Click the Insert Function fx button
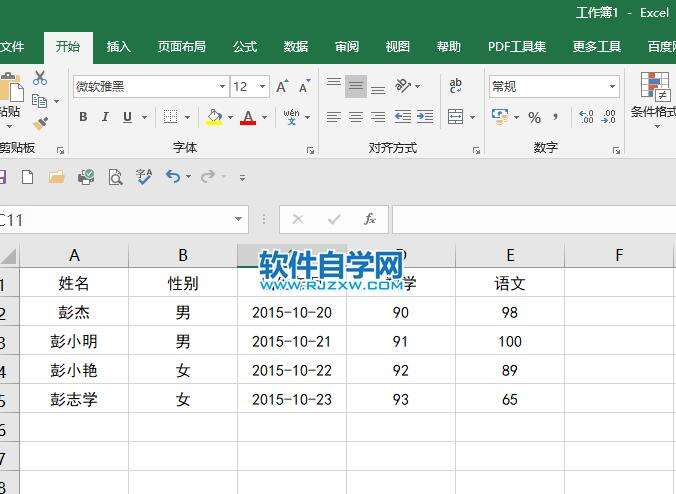 [x=369, y=219]
